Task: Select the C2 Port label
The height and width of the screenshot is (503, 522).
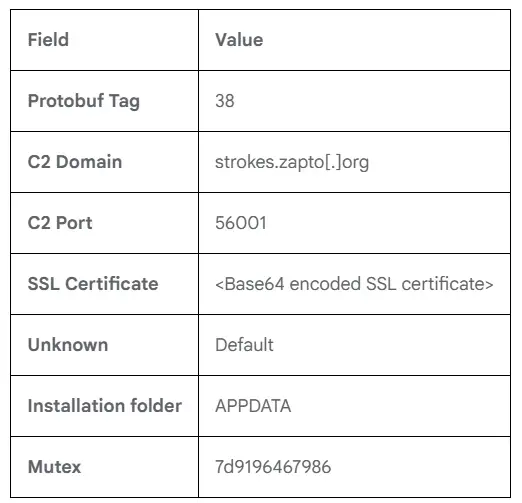Action: click(x=60, y=223)
